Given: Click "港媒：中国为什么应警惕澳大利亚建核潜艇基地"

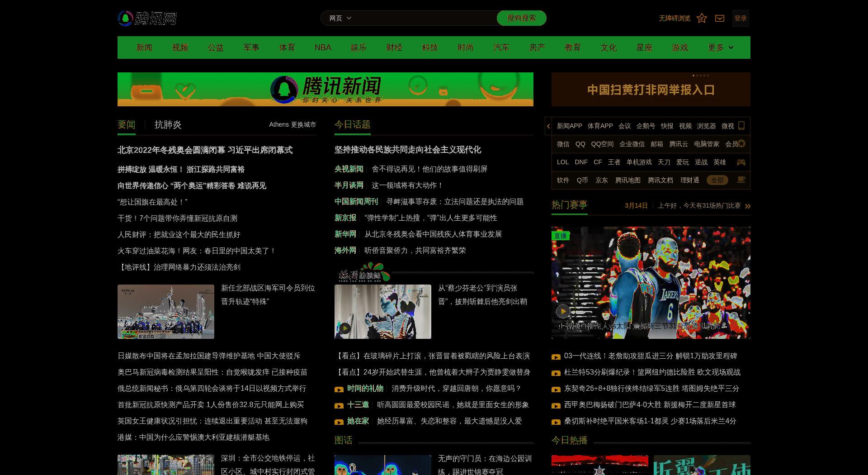Looking at the screenshot, I should (193, 437).
